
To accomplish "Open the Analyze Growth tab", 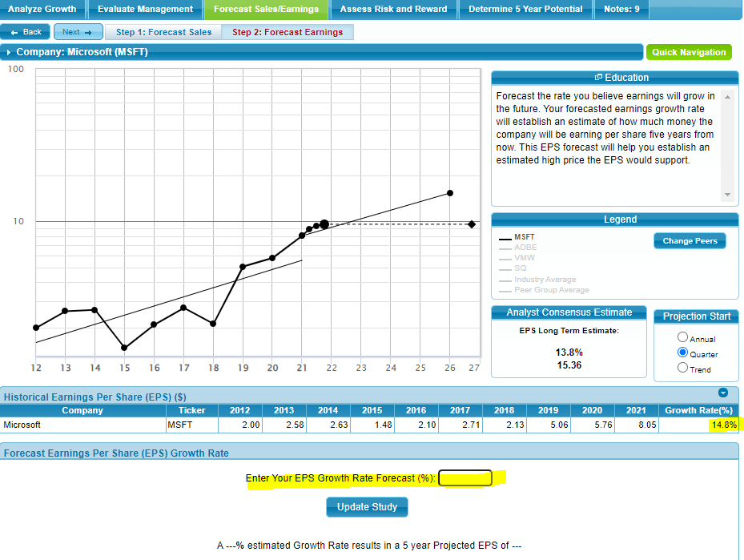I will (42, 9).
